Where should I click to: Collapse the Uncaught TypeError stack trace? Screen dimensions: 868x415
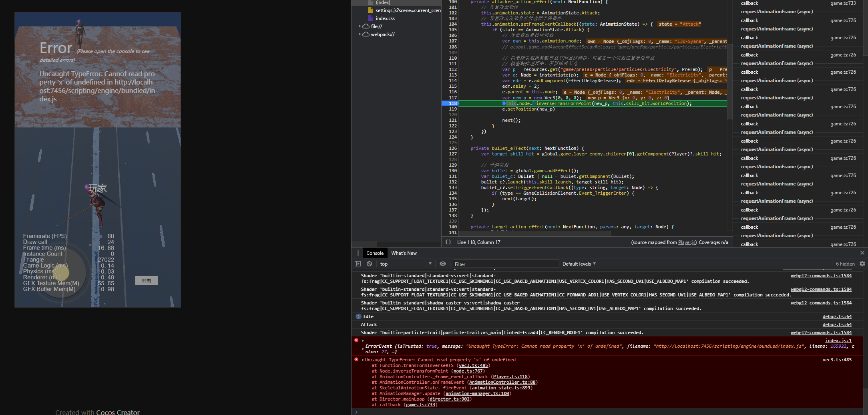tap(363, 360)
